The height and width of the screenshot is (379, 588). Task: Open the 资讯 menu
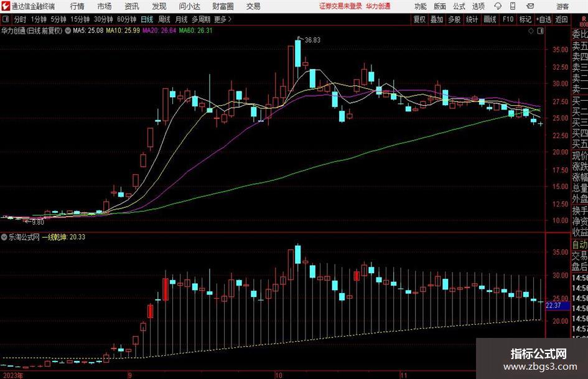pos(132,6)
